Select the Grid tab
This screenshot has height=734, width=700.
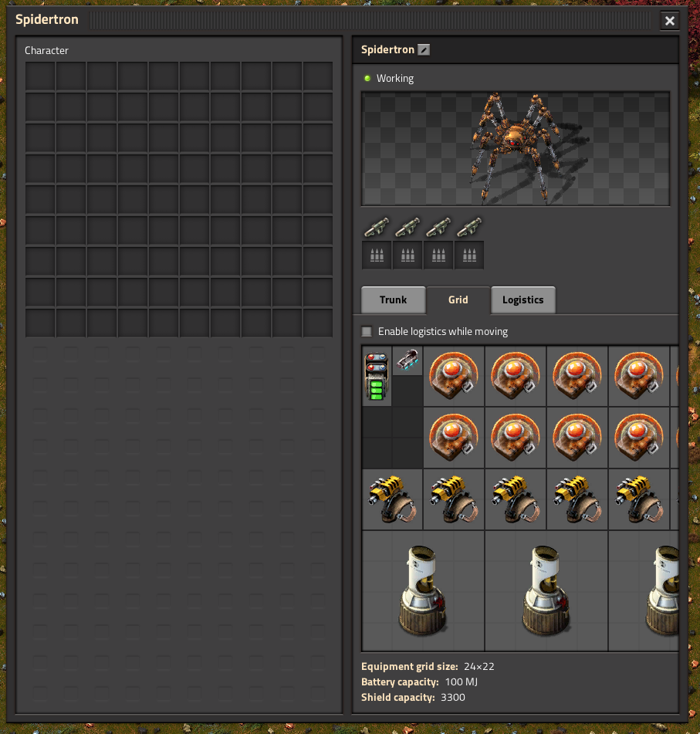[458, 300]
